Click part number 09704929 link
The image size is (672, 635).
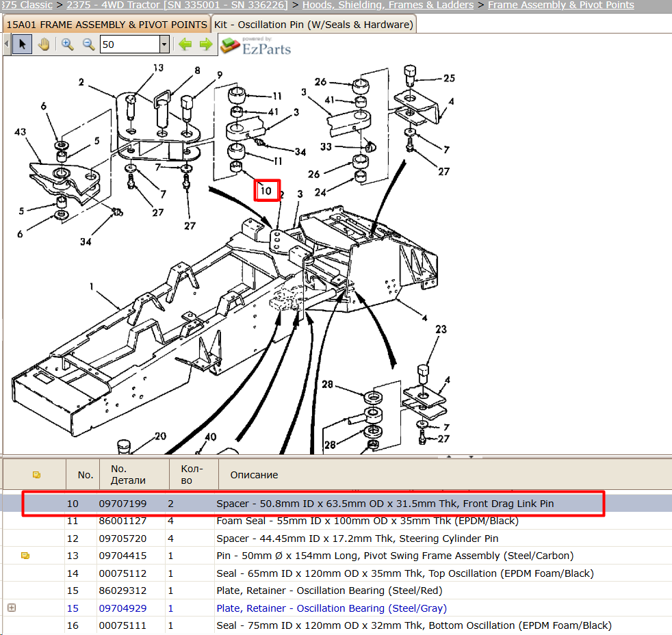122,608
